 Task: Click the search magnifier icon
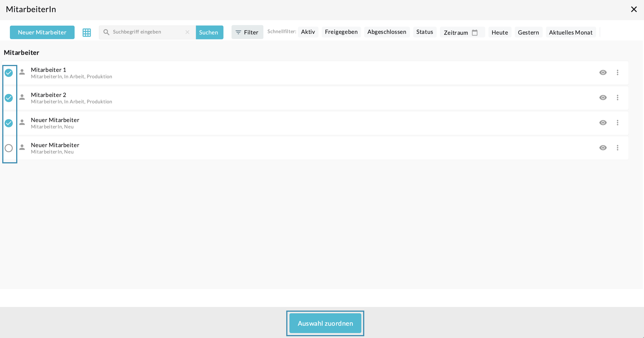click(106, 32)
